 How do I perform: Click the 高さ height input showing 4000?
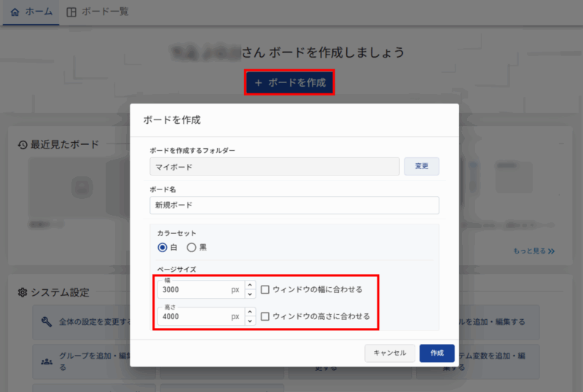(201, 316)
